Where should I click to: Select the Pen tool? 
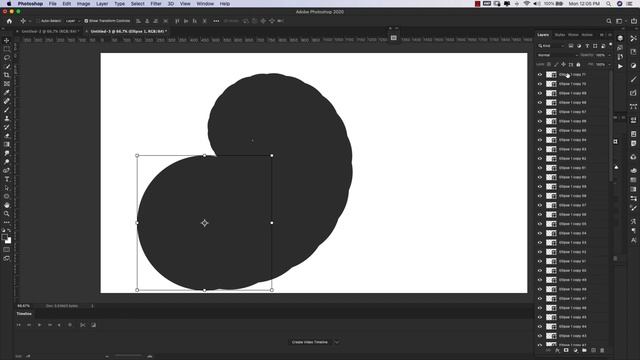[7, 170]
